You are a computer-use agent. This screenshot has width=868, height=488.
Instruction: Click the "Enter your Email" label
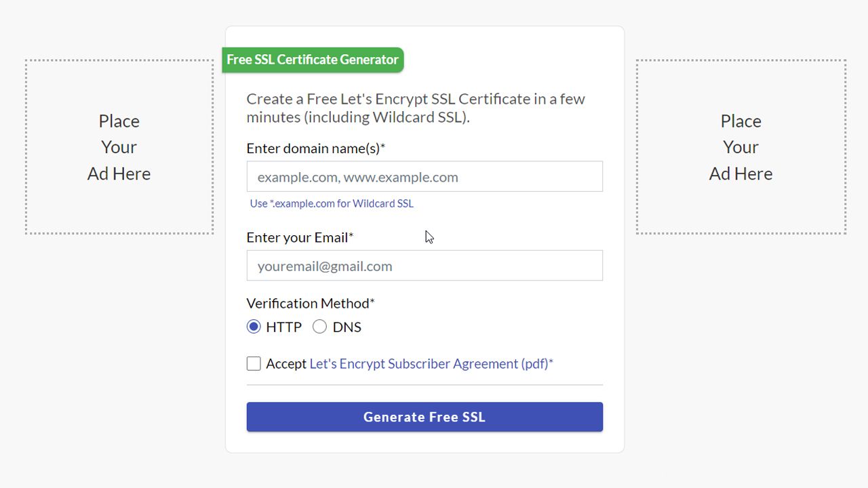pyautogui.click(x=300, y=237)
